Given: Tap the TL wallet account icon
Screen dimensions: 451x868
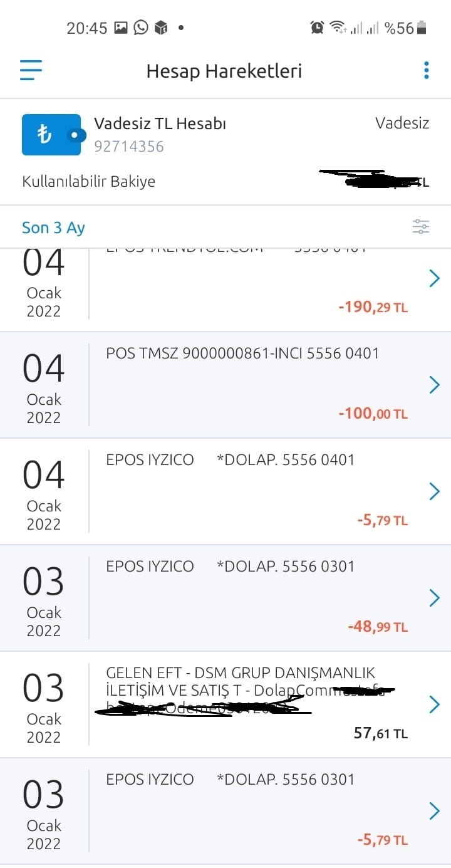Looking at the screenshot, I should [51, 135].
